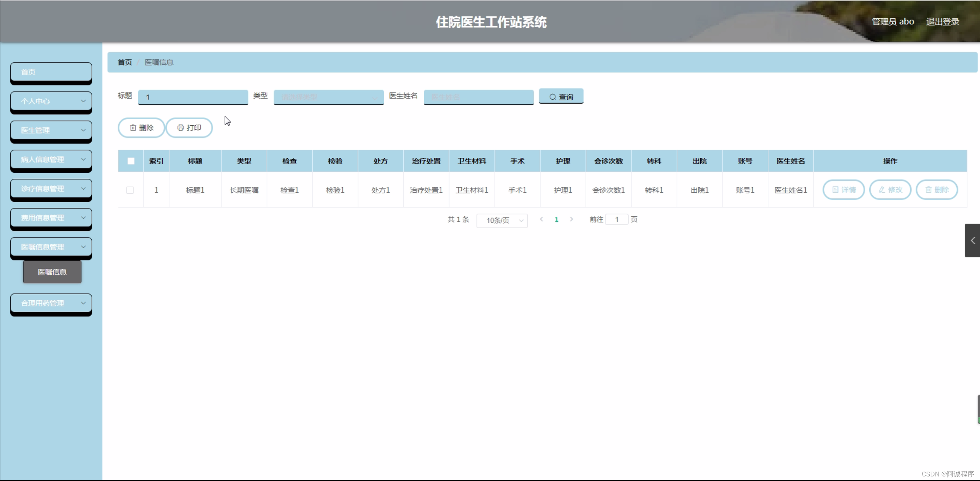The image size is (980, 481).
Task: Click the search magnifier 查询 button
Action: click(x=561, y=97)
